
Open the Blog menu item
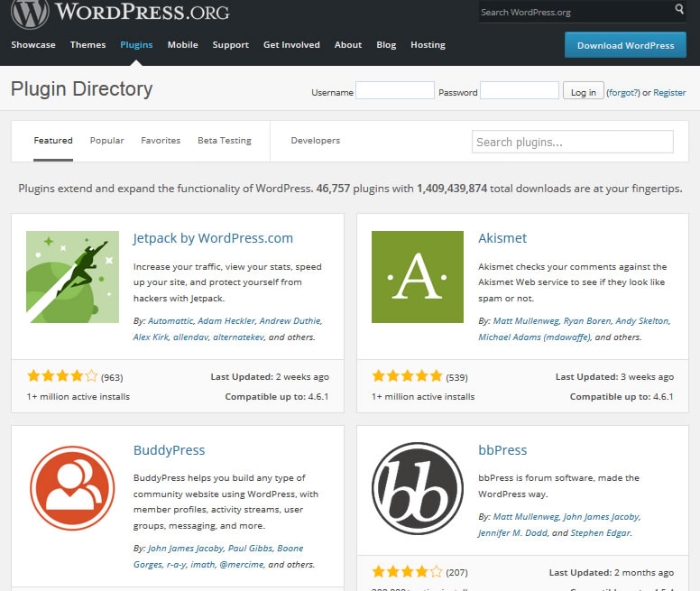tap(386, 44)
